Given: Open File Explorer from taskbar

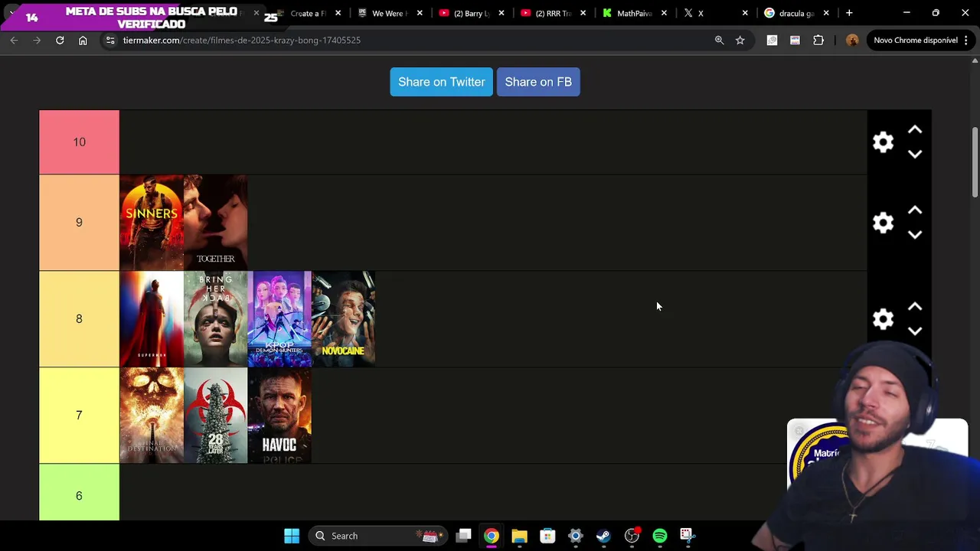Looking at the screenshot, I should click(519, 536).
